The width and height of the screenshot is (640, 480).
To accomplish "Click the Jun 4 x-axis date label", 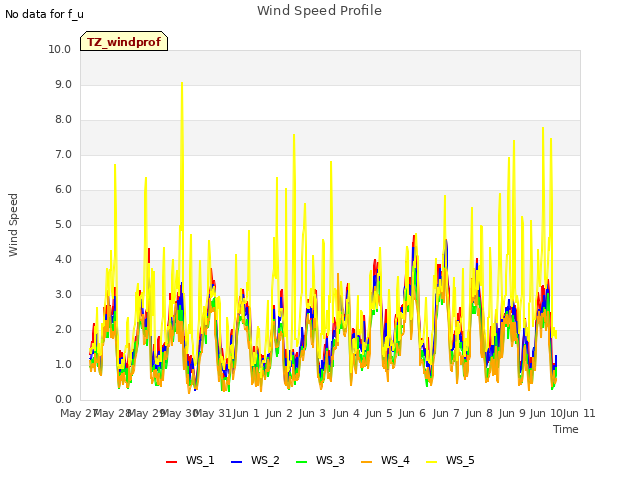I will click(346, 413).
